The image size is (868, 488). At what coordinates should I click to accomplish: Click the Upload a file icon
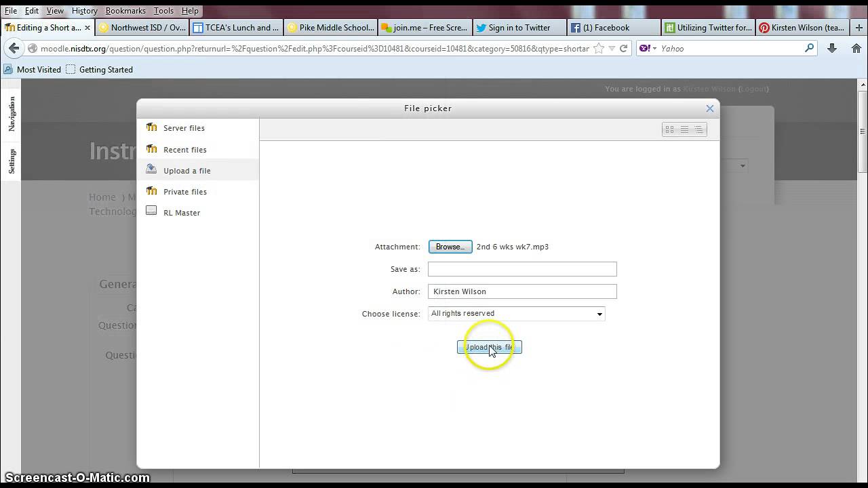(x=152, y=169)
